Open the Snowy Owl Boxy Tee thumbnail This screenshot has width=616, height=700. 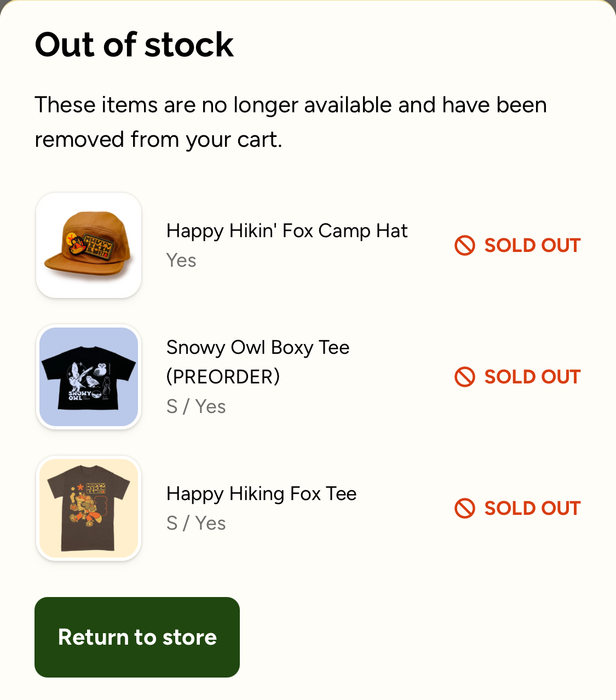89,377
